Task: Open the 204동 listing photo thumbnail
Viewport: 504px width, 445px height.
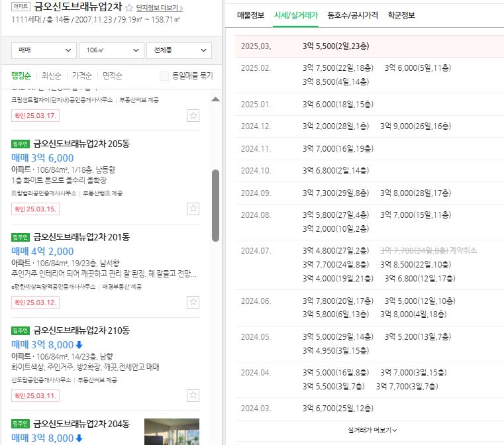Action: click(x=172, y=432)
